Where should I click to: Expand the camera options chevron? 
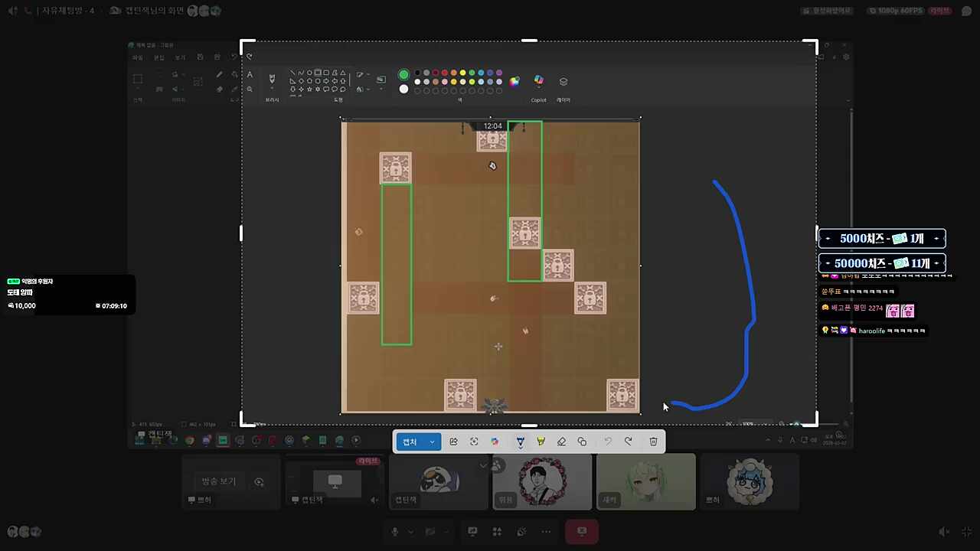[446, 532]
